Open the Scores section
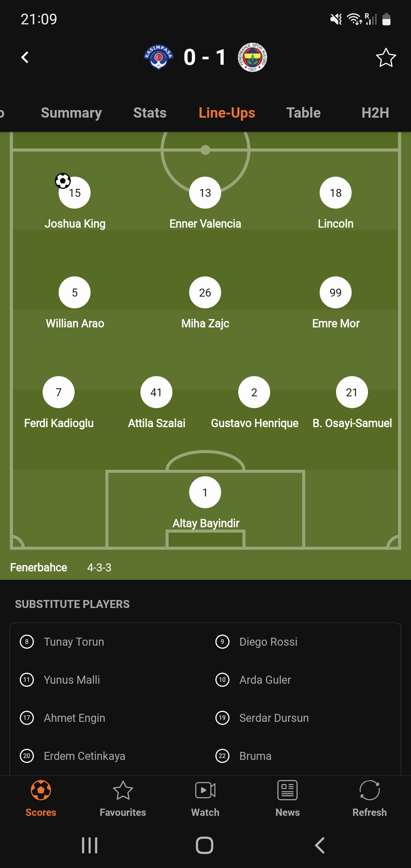This screenshot has height=868, width=411. (x=41, y=799)
